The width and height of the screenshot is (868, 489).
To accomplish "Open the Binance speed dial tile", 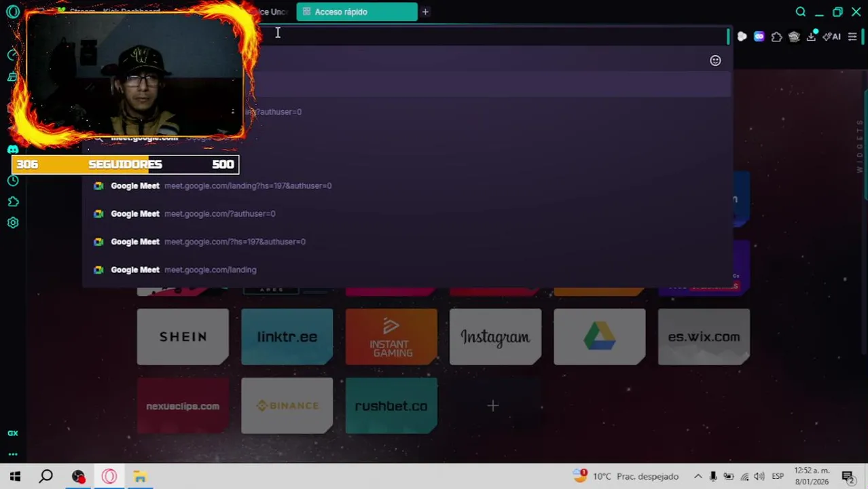I will (x=287, y=406).
